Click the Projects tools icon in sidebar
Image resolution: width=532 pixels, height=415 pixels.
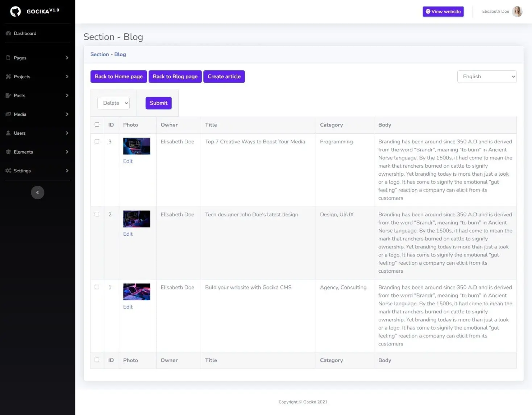click(8, 77)
